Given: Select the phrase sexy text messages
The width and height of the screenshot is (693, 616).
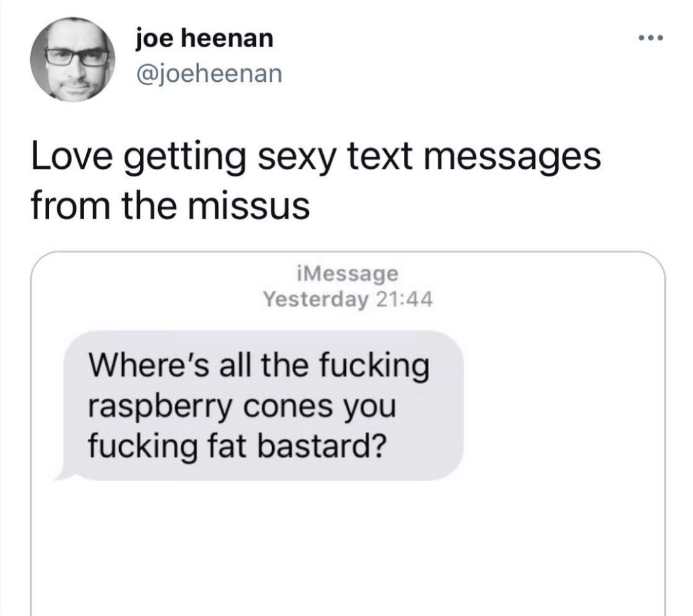Looking at the screenshot, I should [x=429, y=158].
